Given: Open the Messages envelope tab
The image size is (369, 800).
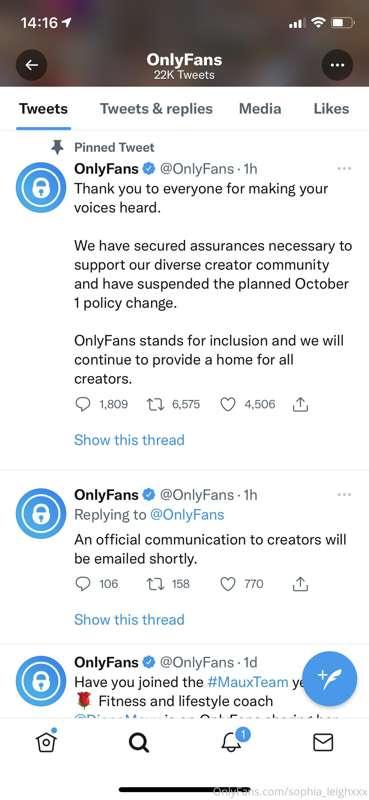Looking at the screenshot, I should point(323,742).
